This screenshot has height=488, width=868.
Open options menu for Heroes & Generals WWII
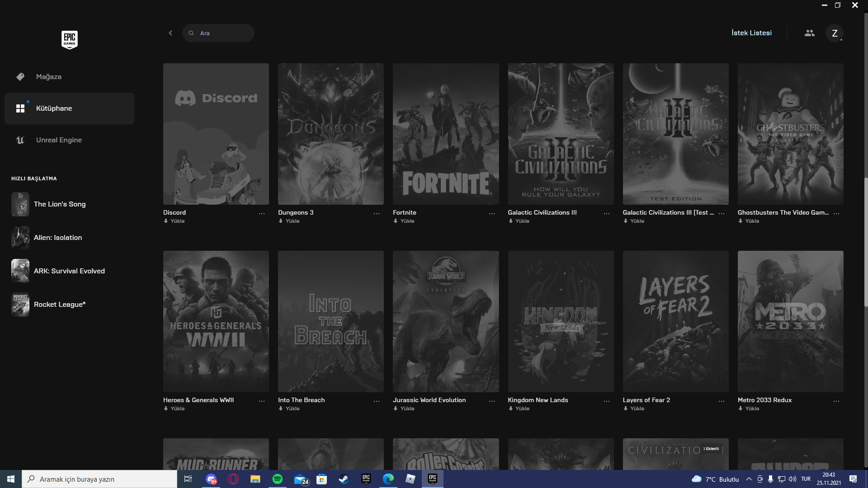coord(262,401)
